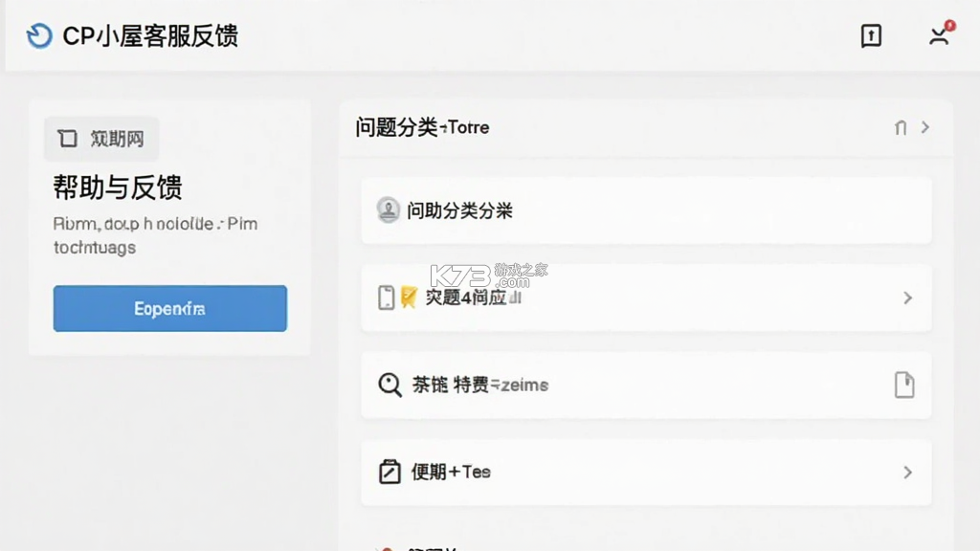Open the 便期+Tes entry
Image resolution: width=980 pixels, height=551 pixels.
tap(646, 473)
